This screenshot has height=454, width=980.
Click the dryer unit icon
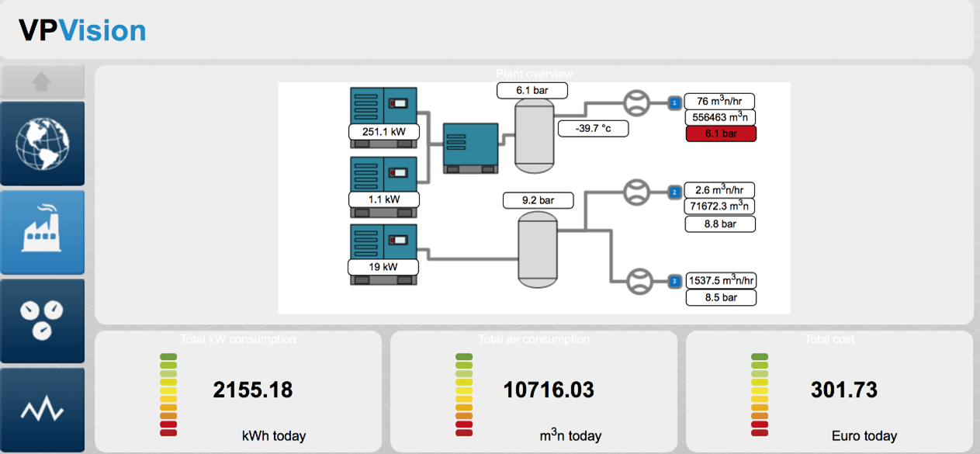[470, 146]
